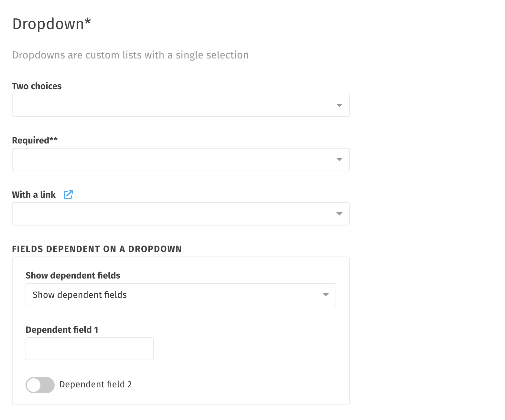Click the With a link label text

[34, 194]
